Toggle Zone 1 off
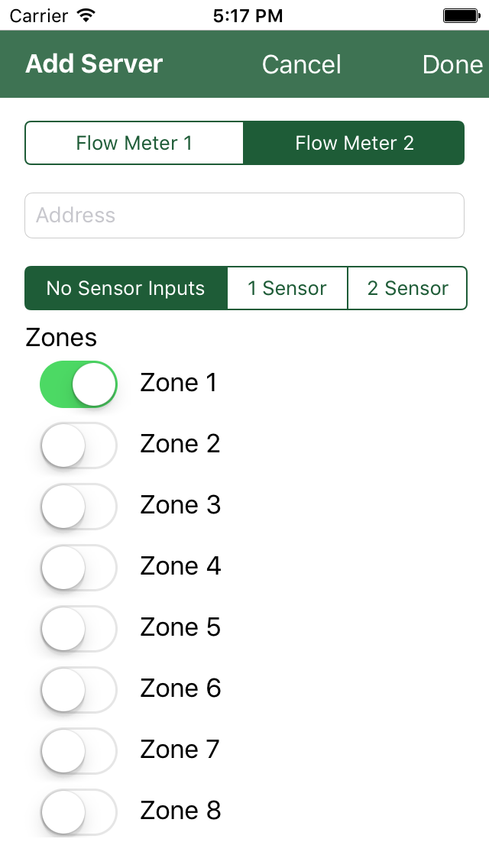 [x=78, y=384]
